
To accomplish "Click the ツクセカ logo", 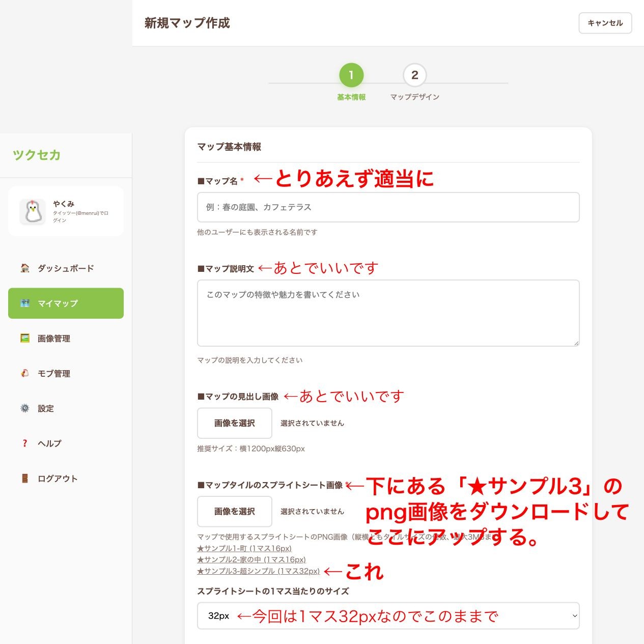I will point(37,155).
